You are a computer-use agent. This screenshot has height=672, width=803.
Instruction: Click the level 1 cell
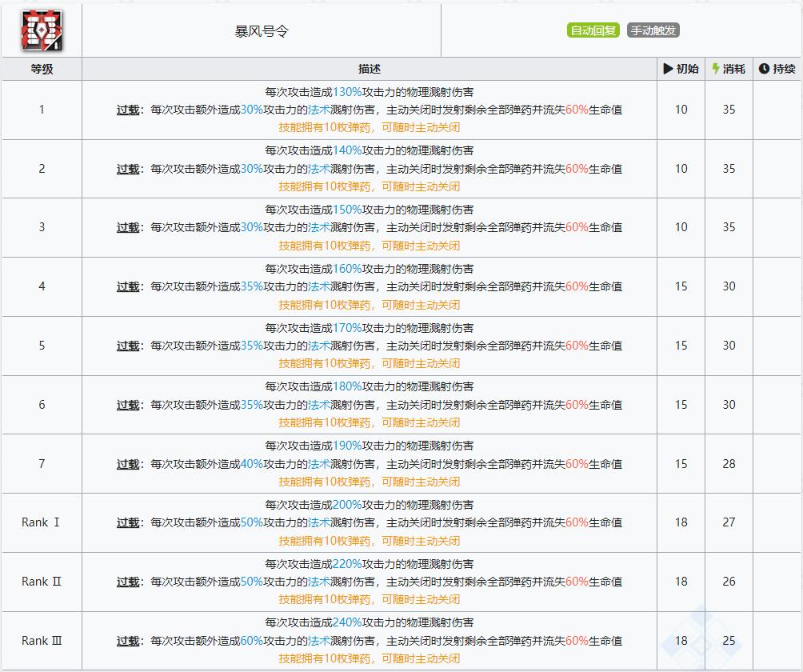pyautogui.click(x=42, y=110)
